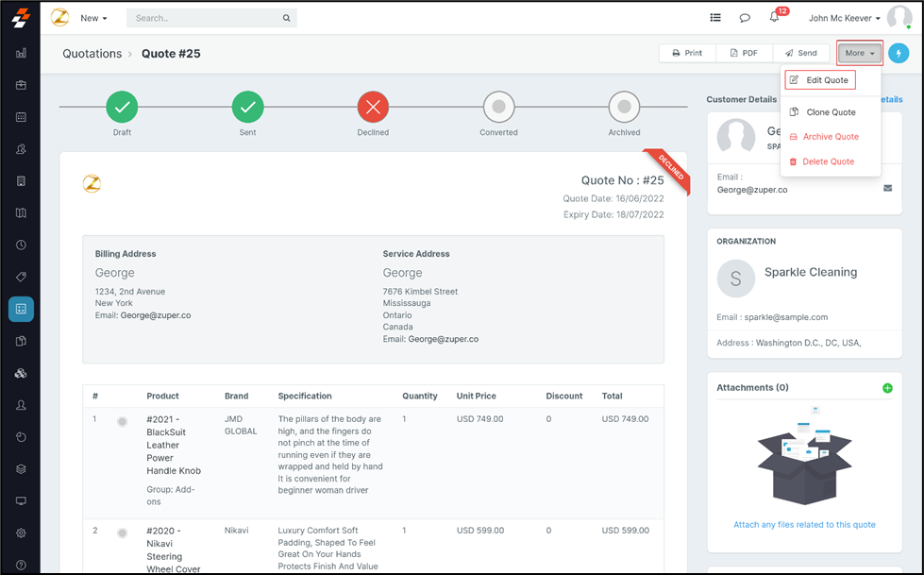
Task: Open settings gear in left sidebar
Action: click(x=21, y=533)
